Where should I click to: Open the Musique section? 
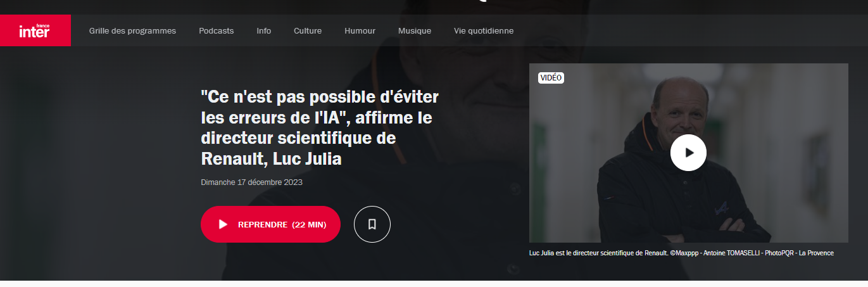point(415,30)
